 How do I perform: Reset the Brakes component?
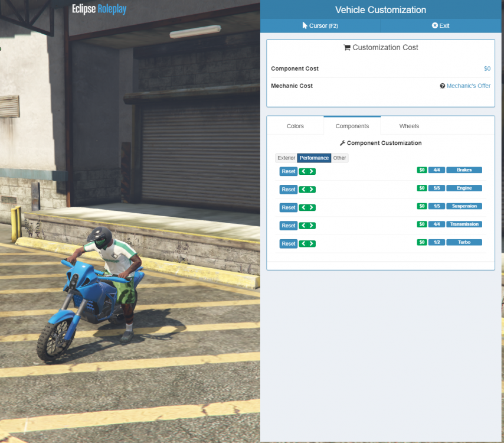pos(289,171)
